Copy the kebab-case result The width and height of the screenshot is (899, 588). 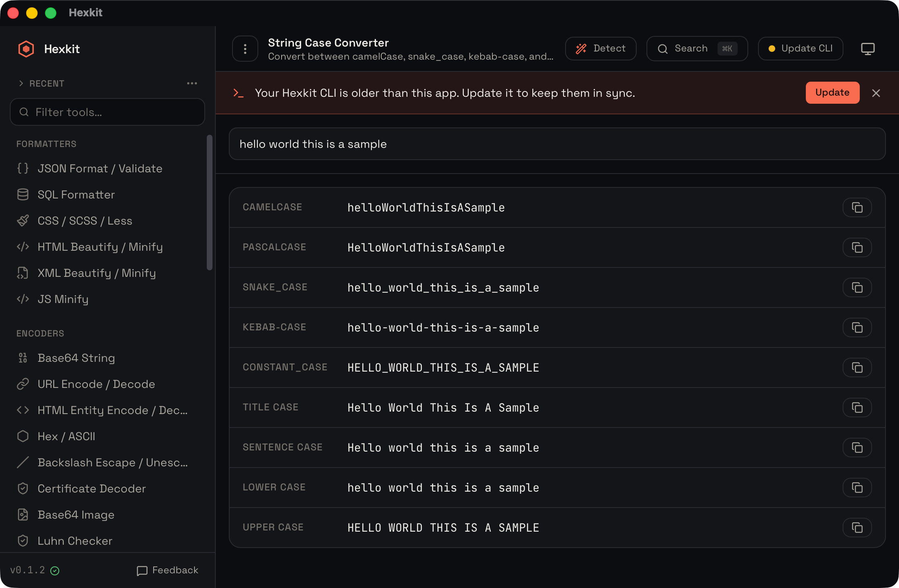pyautogui.click(x=857, y=327)
